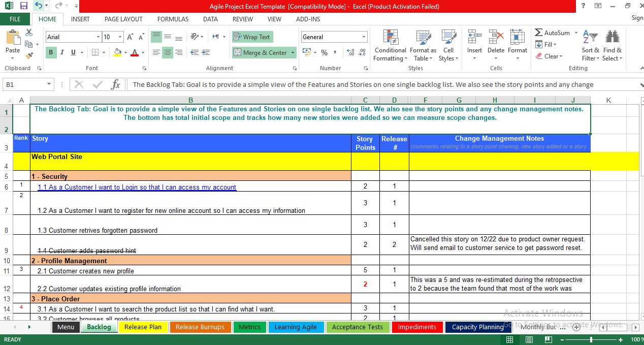Image resolution: width=644 pixels, height=345 pixels.
Task: Click the Insert Function fx icon
Action: [116, 84]
